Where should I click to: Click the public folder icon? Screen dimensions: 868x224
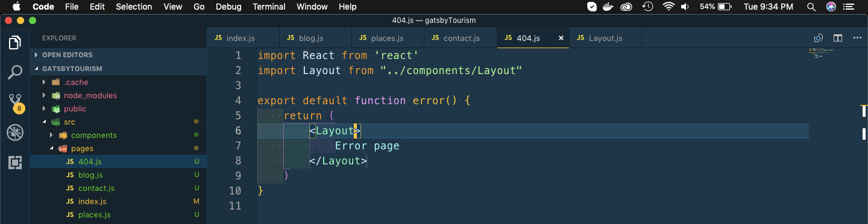pos(56,109)
